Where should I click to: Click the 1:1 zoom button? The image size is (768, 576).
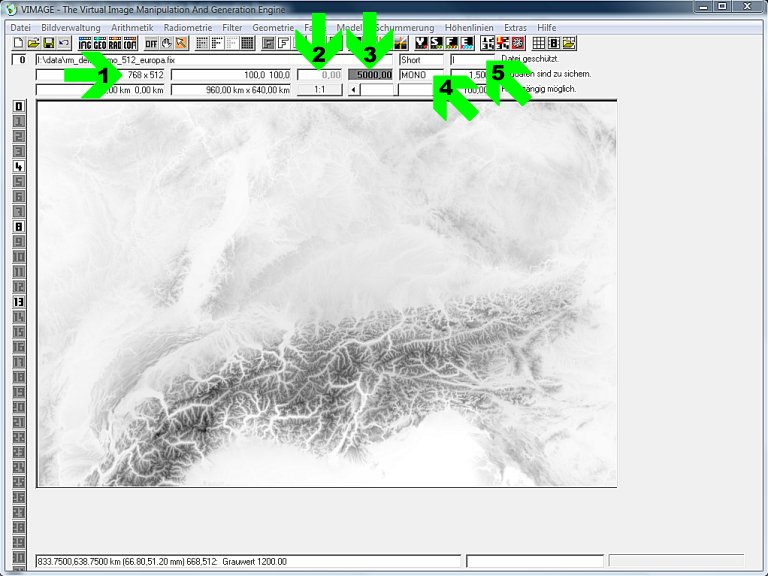(x=319, y=90)
